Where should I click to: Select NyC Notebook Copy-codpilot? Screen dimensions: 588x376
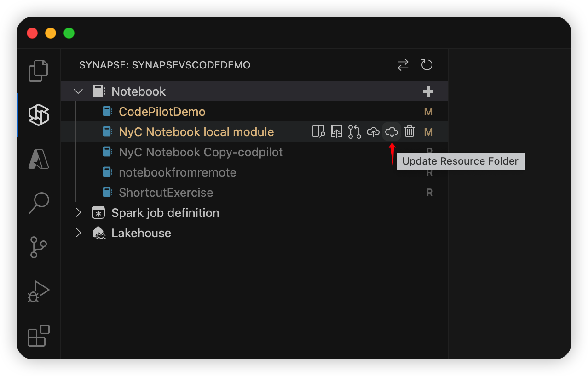201,152
